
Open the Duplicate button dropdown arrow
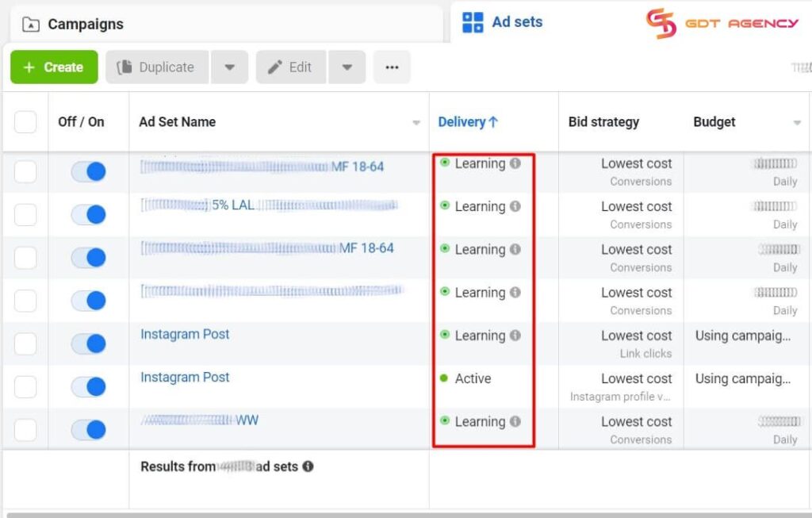(x=229, y=67)
